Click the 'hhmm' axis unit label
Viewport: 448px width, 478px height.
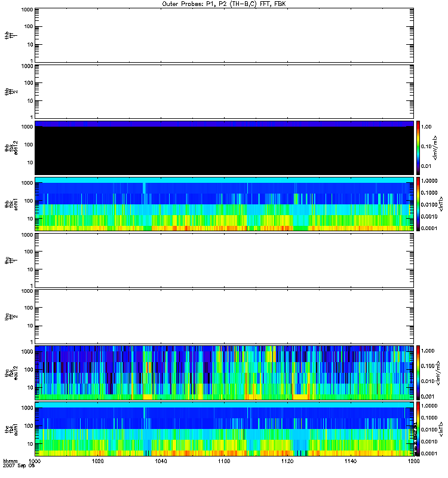coord(10,461)
